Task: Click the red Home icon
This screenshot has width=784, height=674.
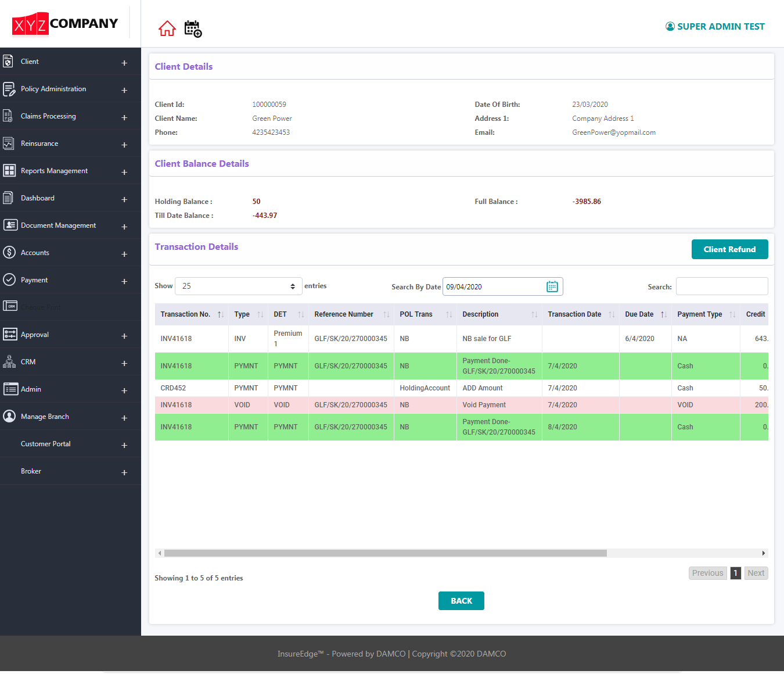Action: (167, 28)
